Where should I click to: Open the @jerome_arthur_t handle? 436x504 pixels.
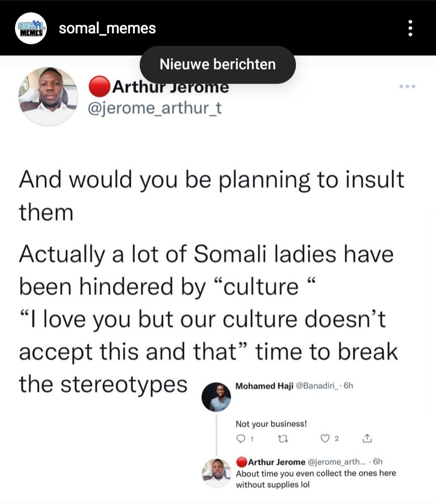[155, 108]
